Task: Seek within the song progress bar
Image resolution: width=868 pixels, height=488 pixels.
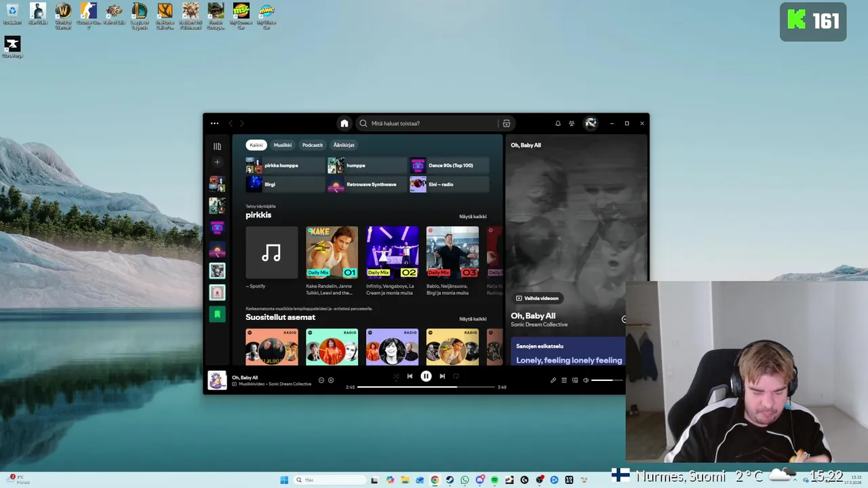Action: [426, 387]
